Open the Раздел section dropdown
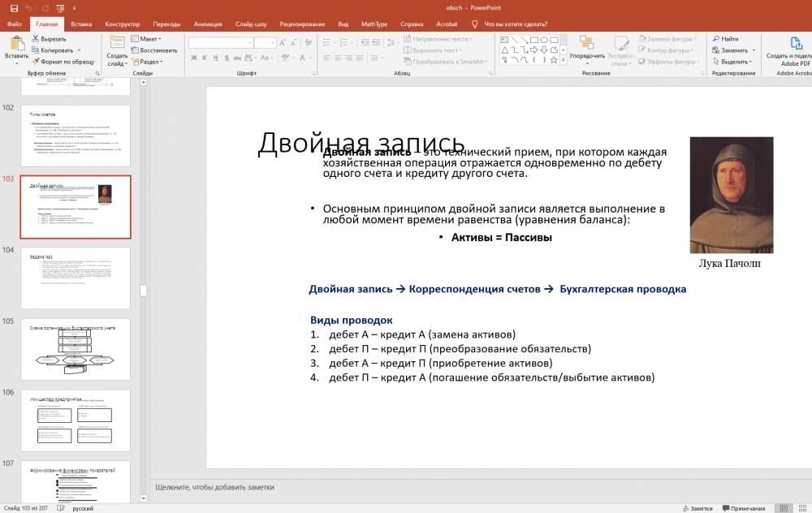 pyautogui.click(x=150, y=61)
